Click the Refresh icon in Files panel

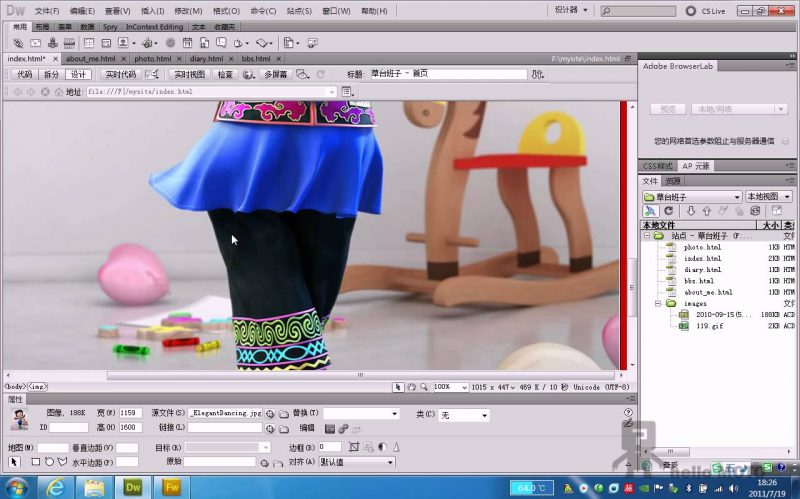(x=668, y=211)
